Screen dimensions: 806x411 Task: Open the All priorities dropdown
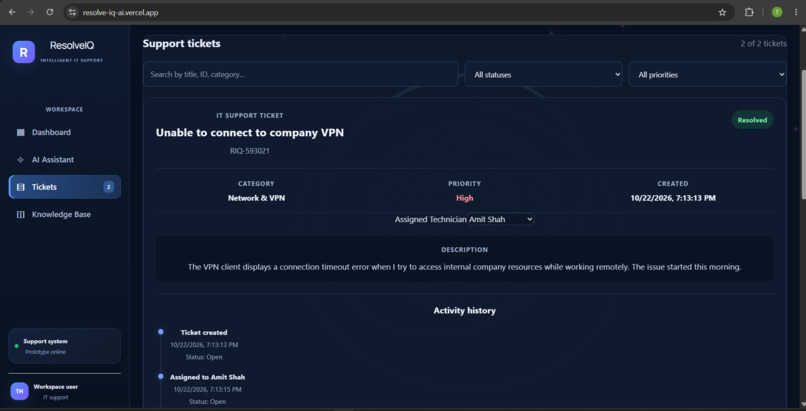pyautogui.click(x=707, y=74)
